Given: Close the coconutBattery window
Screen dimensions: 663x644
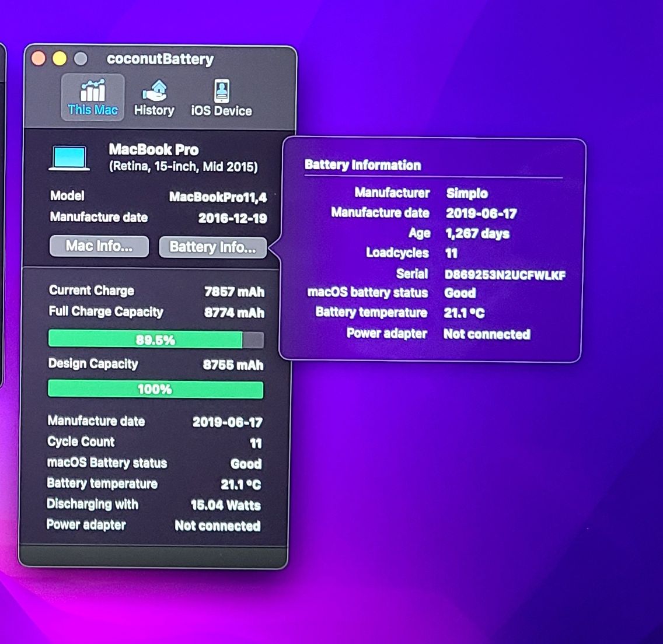Looking at the screenshot, I should click(x=39, y=58).
